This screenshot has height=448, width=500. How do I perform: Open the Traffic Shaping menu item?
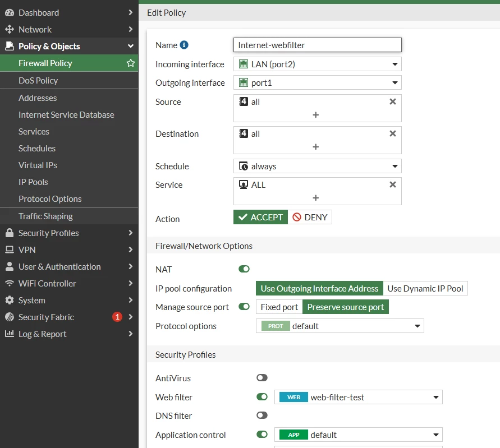[x=69, y=216]
